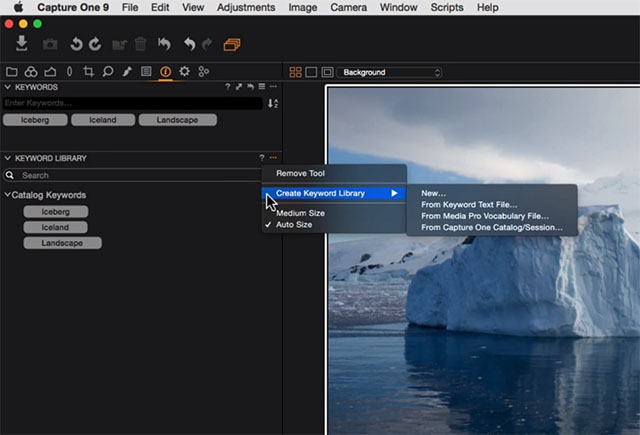Screen dimensions: 640x435
Task: Choose From Keyword Text File… submenu item
Action: pos(469,204)
